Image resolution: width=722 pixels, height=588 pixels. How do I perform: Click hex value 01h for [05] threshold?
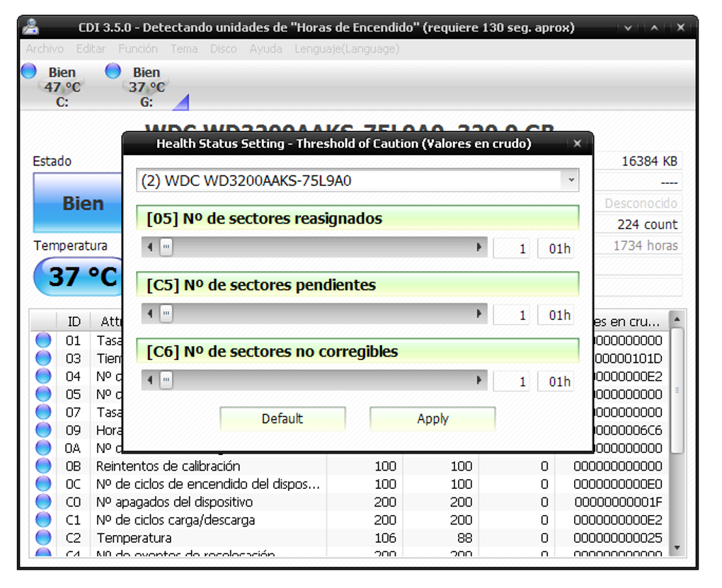pos(556,248)
